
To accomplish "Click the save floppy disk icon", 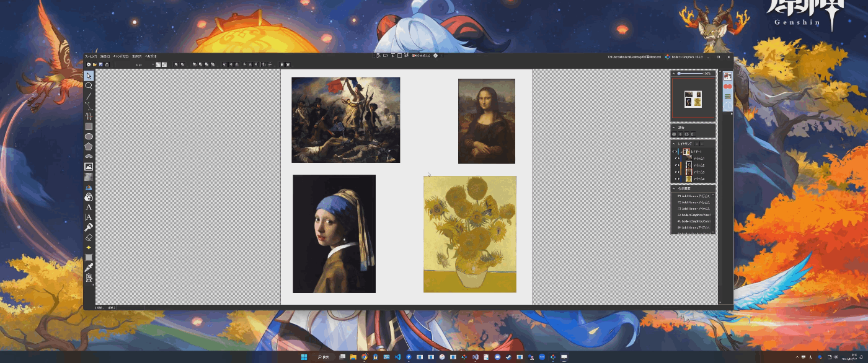I will [x=100, y=64].
